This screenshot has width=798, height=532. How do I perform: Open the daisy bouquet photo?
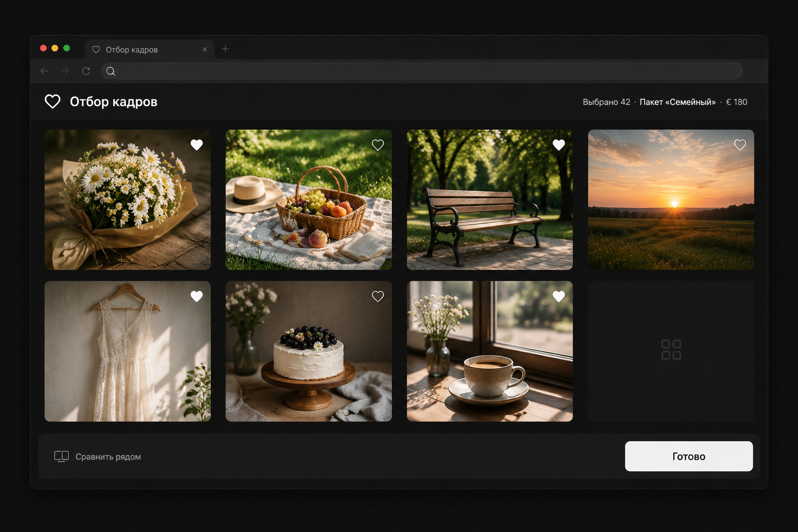[128, 199]
